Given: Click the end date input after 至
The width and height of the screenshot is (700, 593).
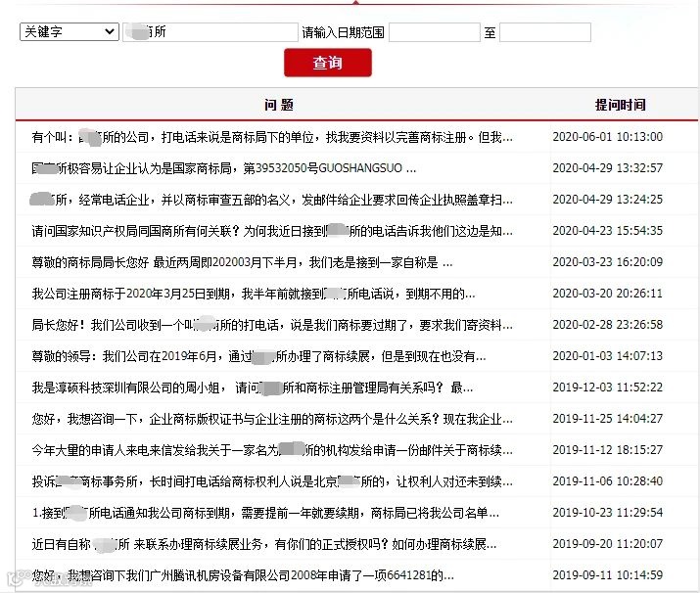Looking at the screenshot, I should [545, 32].
